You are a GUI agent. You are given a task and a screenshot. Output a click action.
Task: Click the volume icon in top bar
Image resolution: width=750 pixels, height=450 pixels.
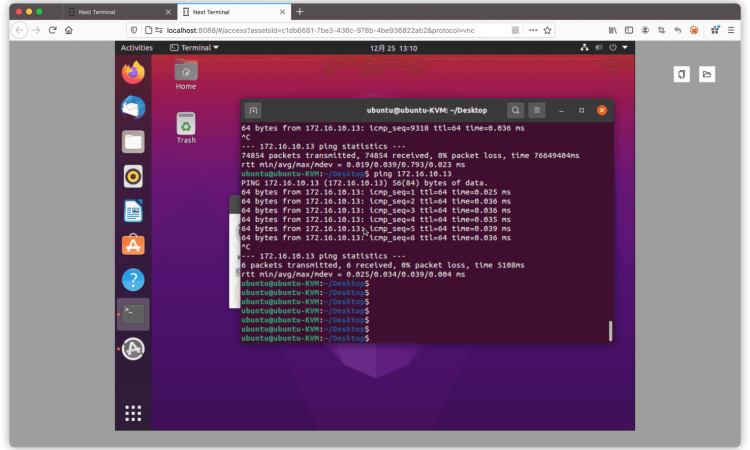click(598, 47)
